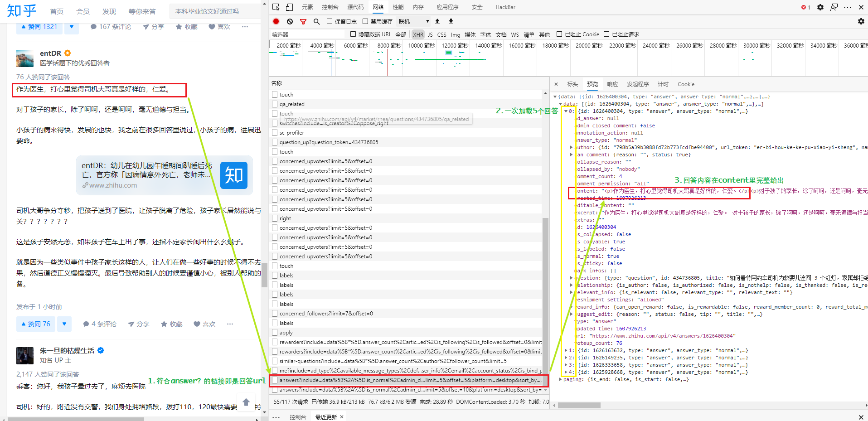This screenshot has height=421, width=868.
Task: Click the Zhihu search input field
Action: pyautogui.click(x=216, y=11)
